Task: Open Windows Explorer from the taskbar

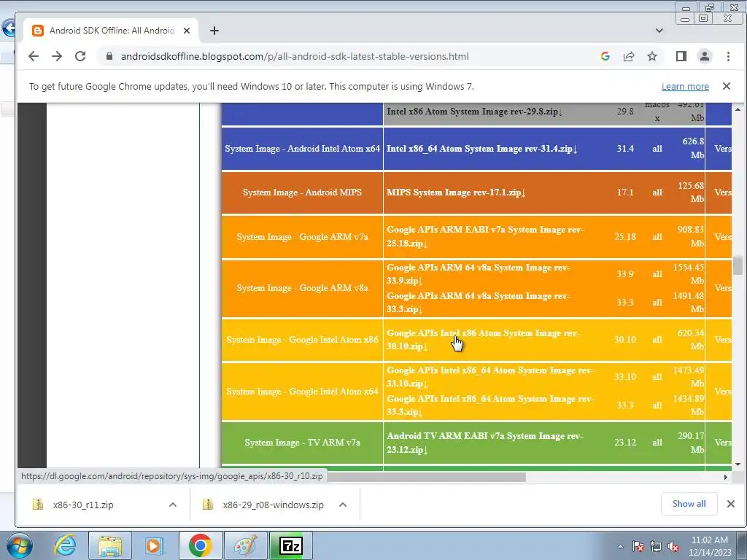Action: click(x=110, y=545)
